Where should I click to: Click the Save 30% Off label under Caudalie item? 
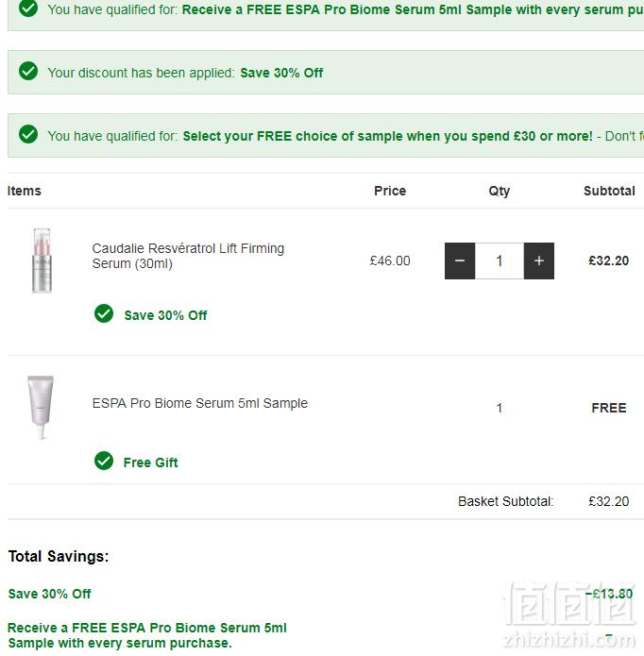(165, 315)
